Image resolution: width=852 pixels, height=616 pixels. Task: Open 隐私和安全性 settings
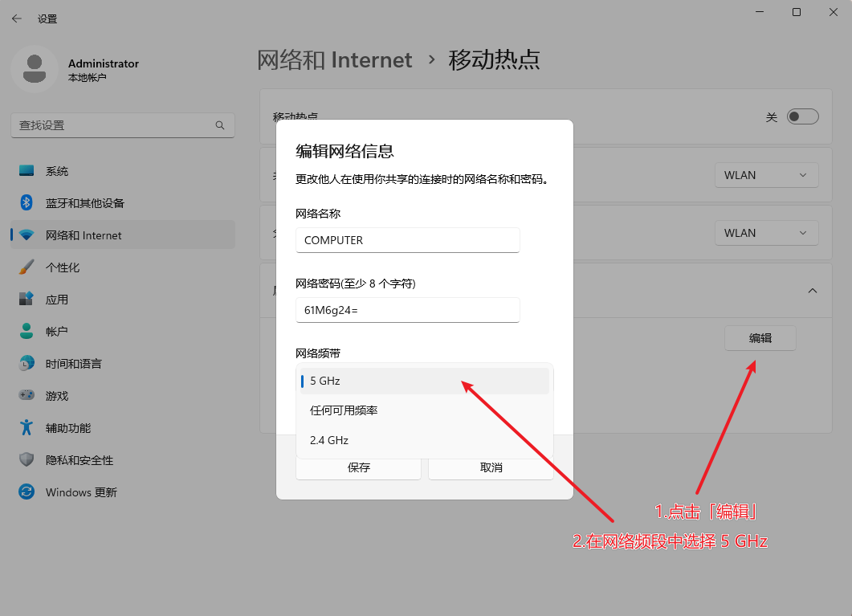tap(123, 460)
